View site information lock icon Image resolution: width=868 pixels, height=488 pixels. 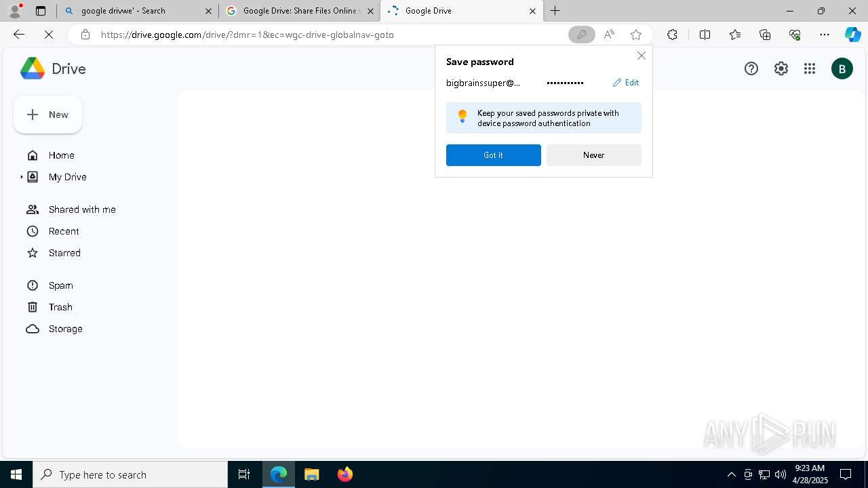(85, 35)
